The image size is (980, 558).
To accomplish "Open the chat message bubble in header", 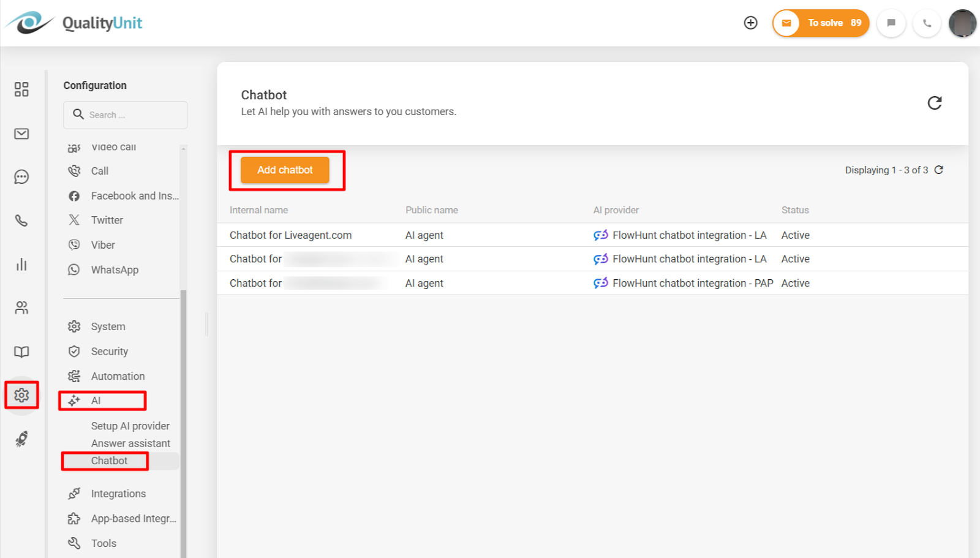I will click(x=891, y=23).
